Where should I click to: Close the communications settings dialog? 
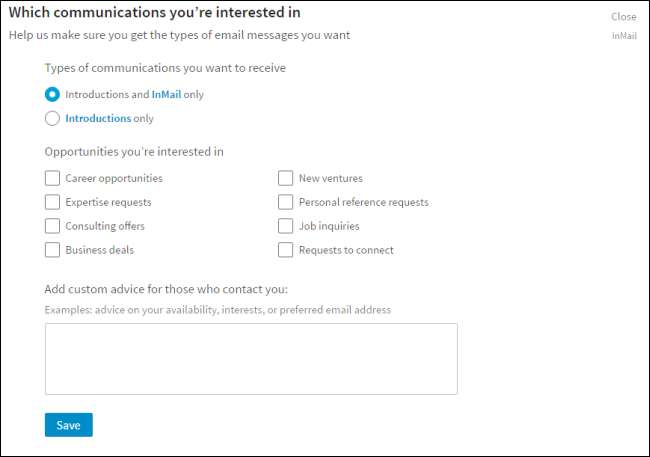pyautogui.click(x=623, y=17)
